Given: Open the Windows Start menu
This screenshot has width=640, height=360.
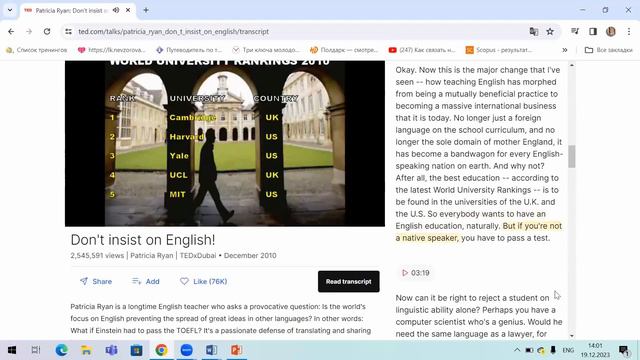Looking at the screenshot, I should pos(12,350).
